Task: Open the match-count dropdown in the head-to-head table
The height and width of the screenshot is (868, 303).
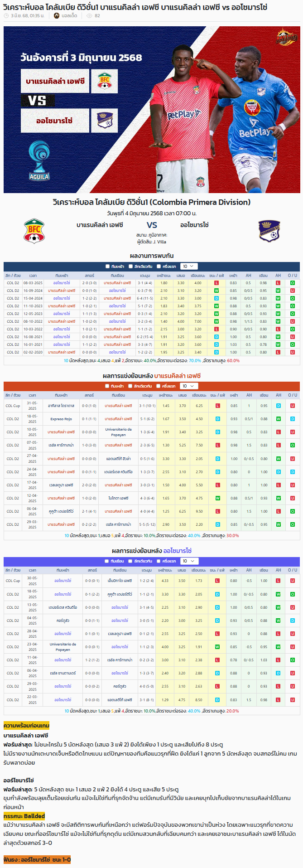Action: [x=188, y=267]
